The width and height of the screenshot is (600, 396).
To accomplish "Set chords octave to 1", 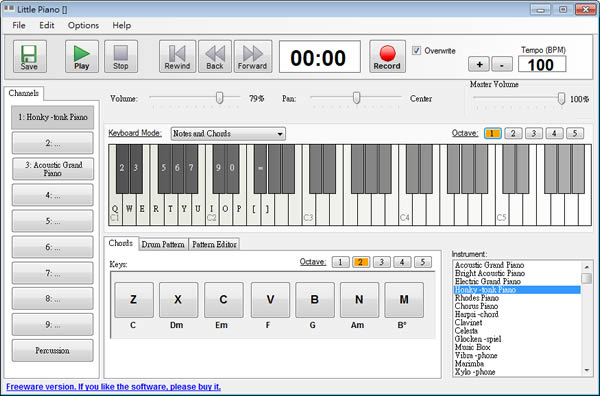I will tap(340, 262).
